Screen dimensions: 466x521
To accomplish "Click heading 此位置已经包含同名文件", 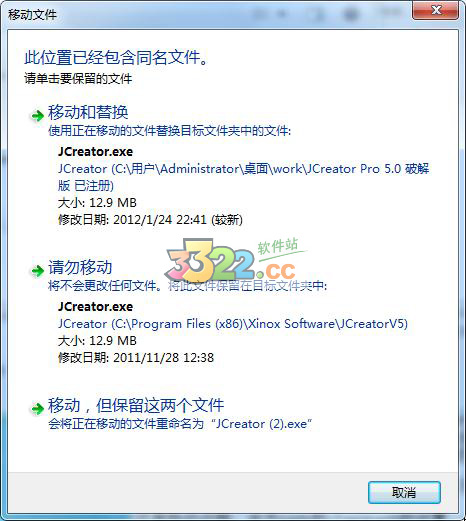I will tap(116, 57).
